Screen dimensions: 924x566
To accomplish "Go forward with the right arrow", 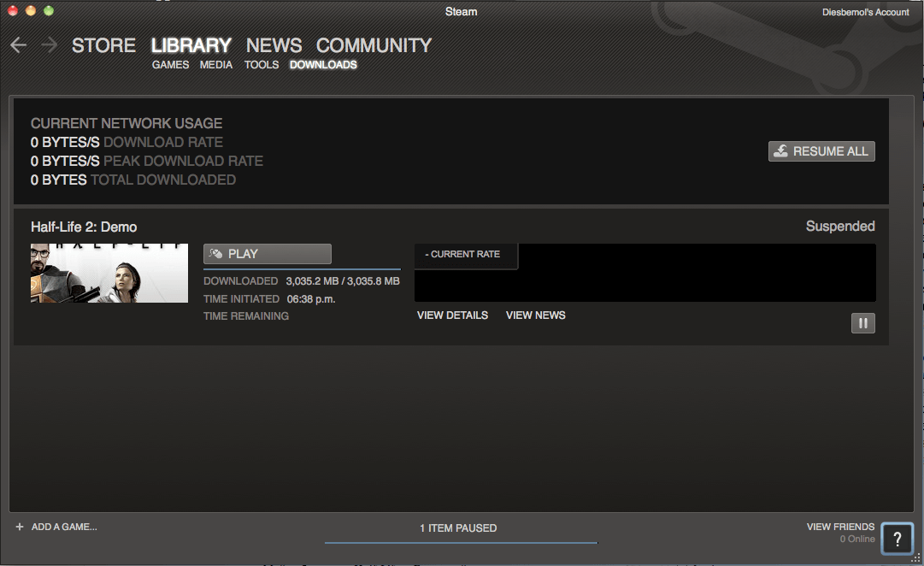I will click(x=50, y=44).
